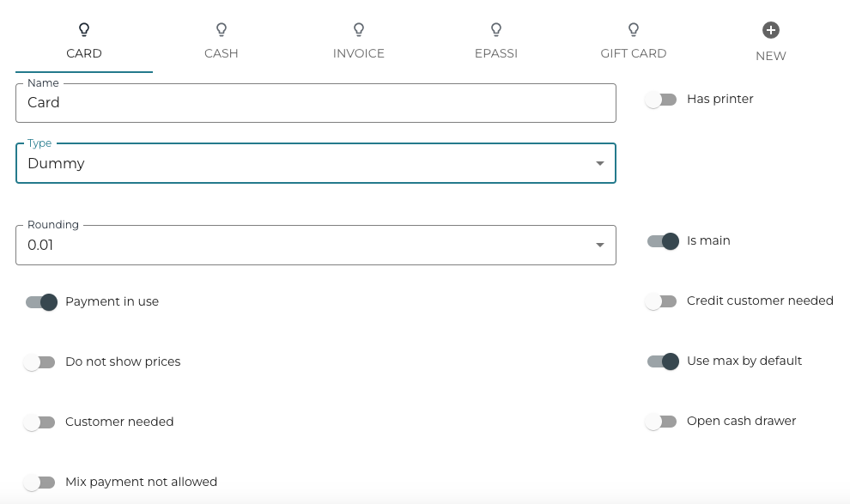Click the lightbulb icon above INVOICE
Image resolution: width=850 pixels, height=504 pixels.
[359, 30]
